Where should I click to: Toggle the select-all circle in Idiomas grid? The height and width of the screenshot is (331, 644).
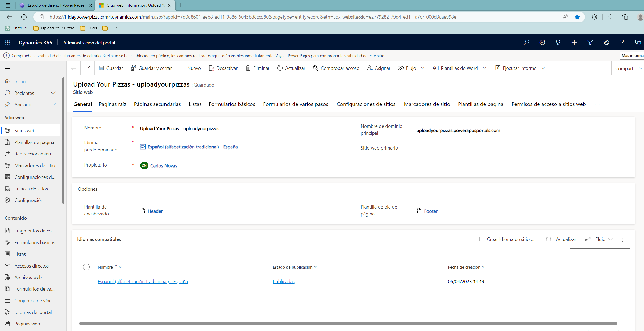[x=86, y=267]
